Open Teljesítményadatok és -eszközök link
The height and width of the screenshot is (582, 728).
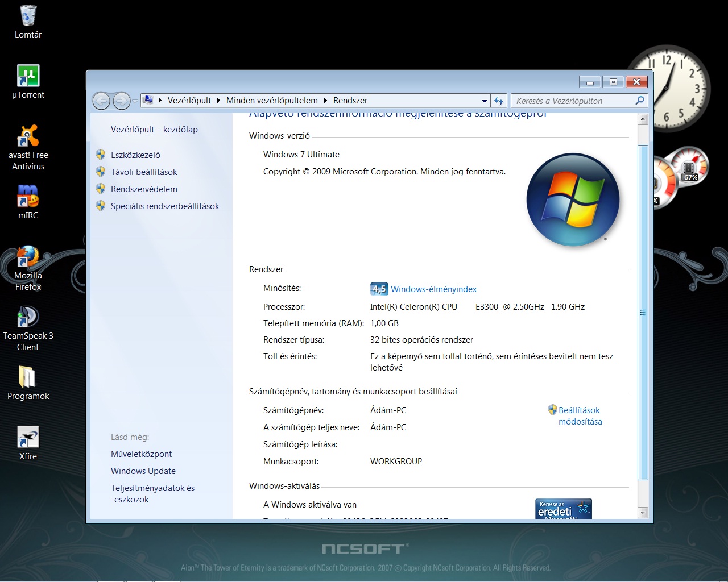point(152,494)
